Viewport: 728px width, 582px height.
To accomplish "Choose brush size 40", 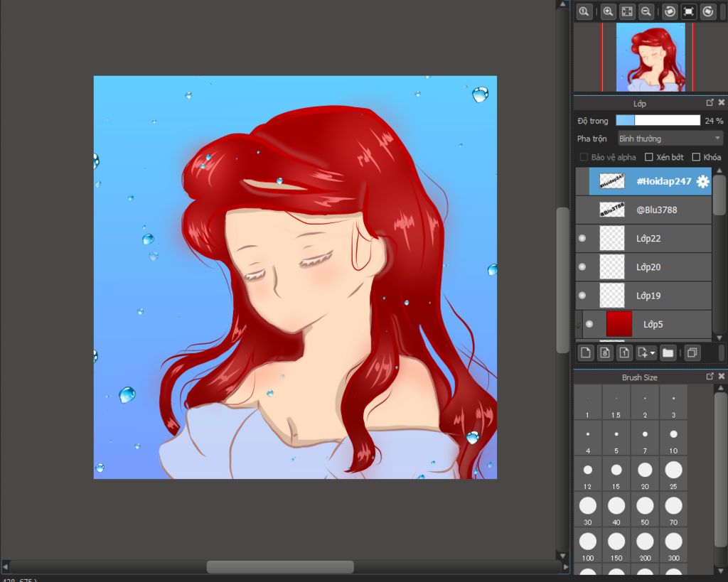I will point(616,510).
